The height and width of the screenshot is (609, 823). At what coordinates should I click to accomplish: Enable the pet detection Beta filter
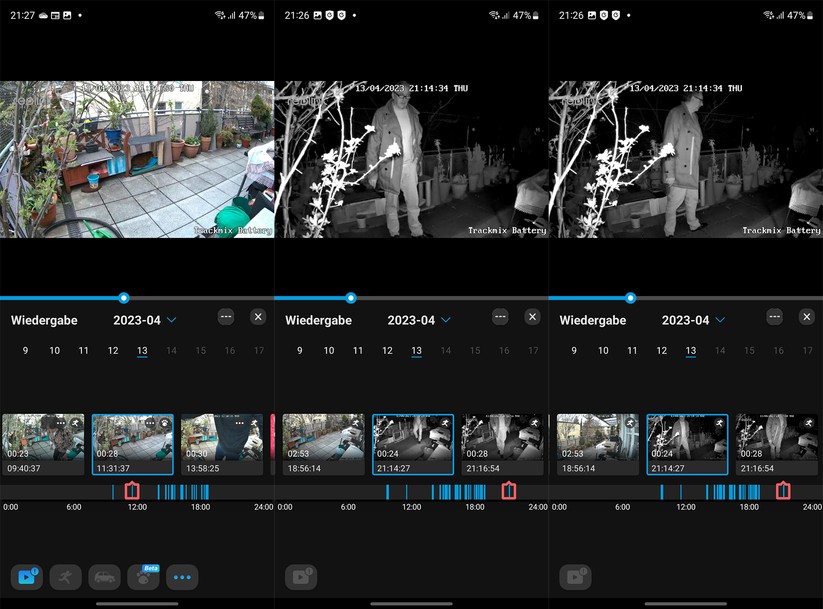tap(144, 578)
